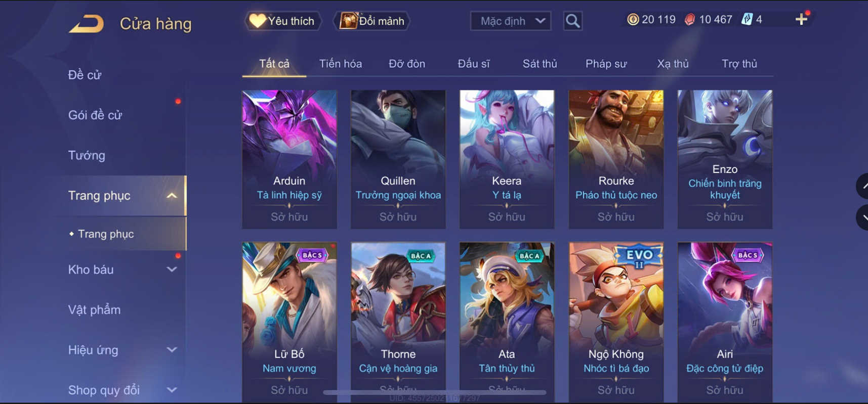
Task: Select the Tiến hóa tab
Action: [x=340, y=64]
